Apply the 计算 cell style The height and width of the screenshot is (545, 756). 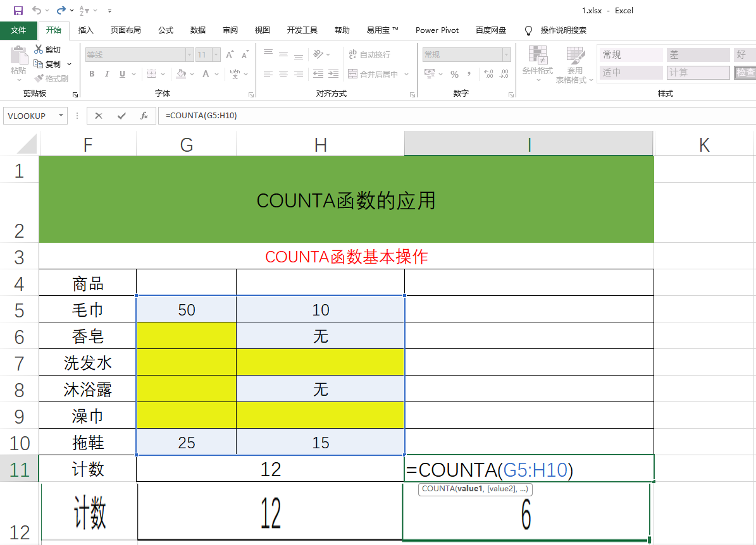[x=698, y=72]
